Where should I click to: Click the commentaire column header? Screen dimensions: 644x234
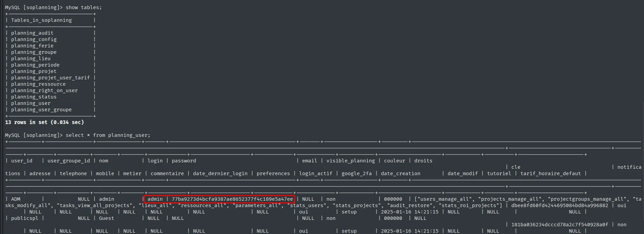167,173
